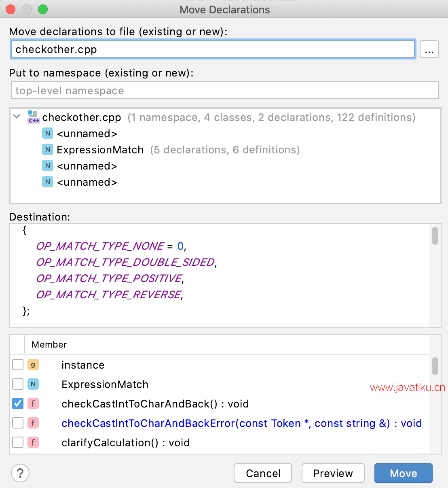The height and width of the screenshot is (488, 448).
Task: Click the Preview button
Action: coord(333,473)
